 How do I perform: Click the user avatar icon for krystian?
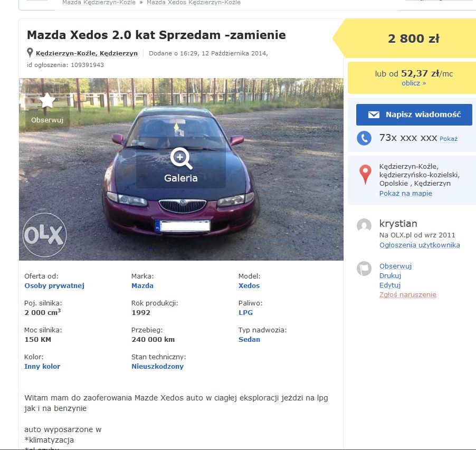(364, 226)
